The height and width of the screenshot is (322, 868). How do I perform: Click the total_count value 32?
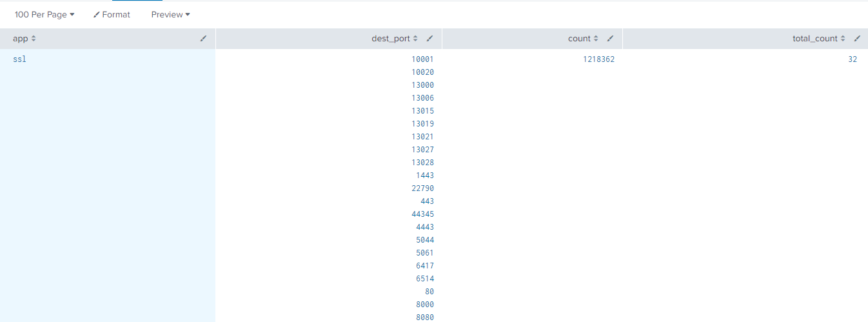853,59
